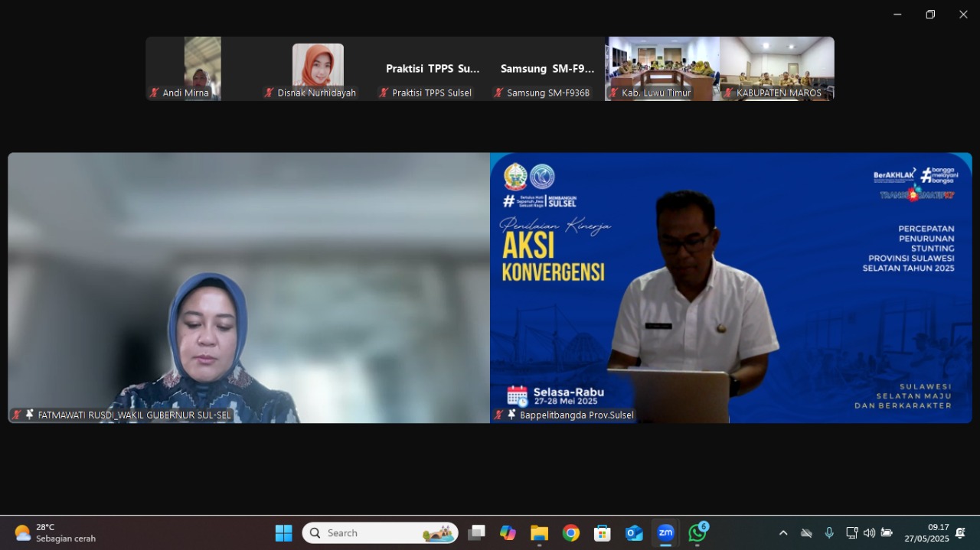Open the weather widget showing 28°C
980x550 pixels.
55,533
